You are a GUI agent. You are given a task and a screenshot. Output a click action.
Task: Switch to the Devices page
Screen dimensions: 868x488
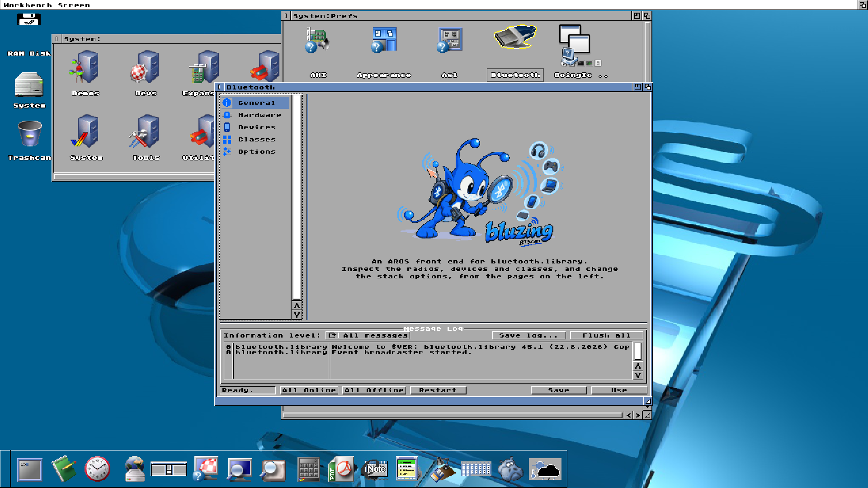tap(256, 127)
